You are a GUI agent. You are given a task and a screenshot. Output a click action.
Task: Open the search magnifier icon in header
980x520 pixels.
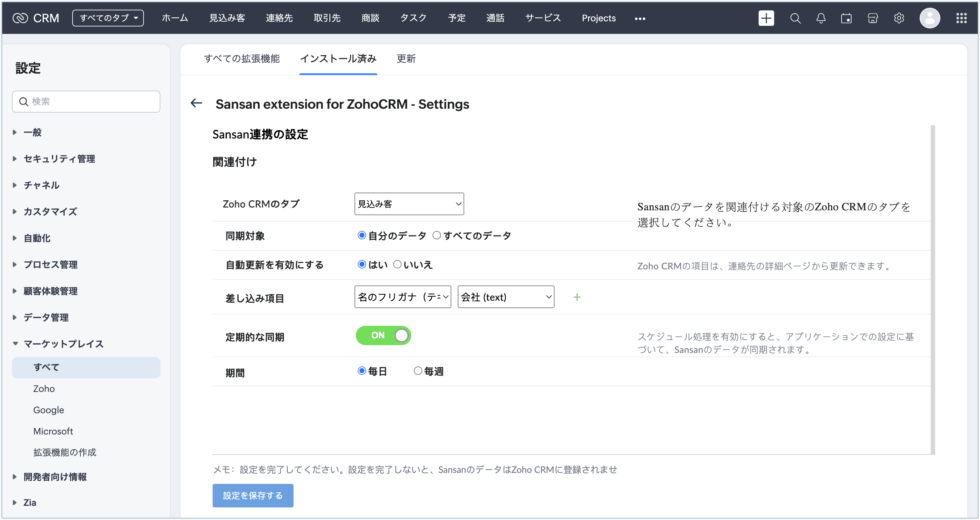795,18
